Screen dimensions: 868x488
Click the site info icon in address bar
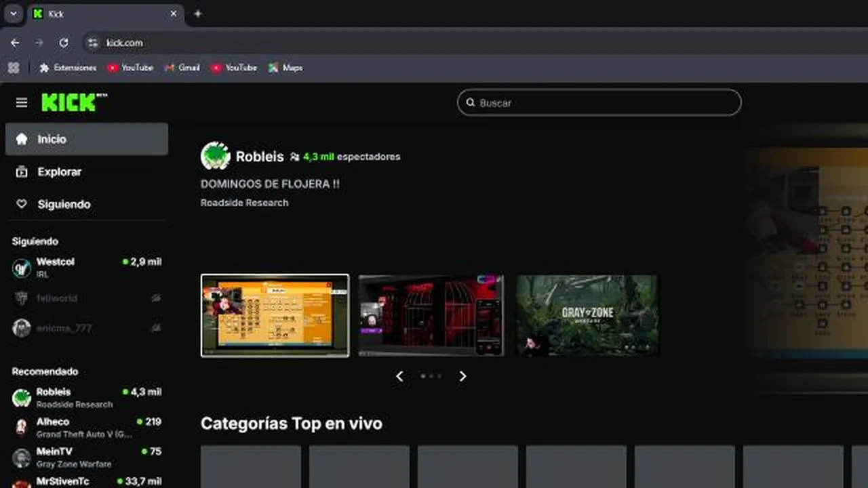(x=93, y=43)
